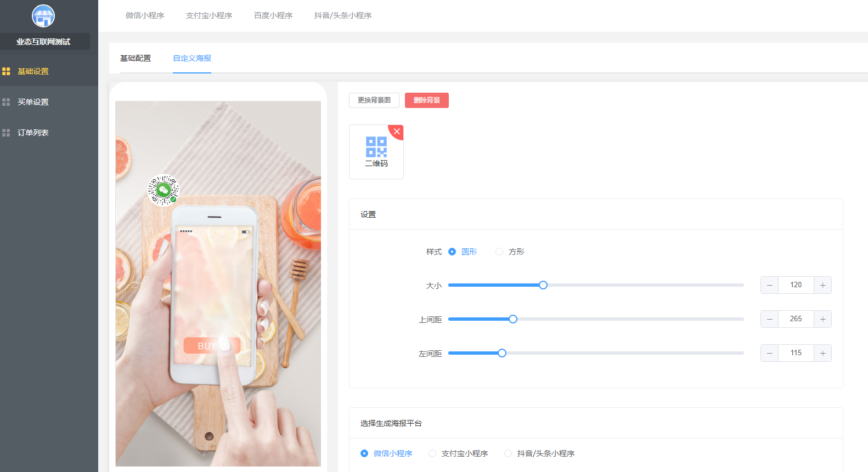Click the 业态互联网测试 store name
This screenshot has height=472, width=868.
43,42
